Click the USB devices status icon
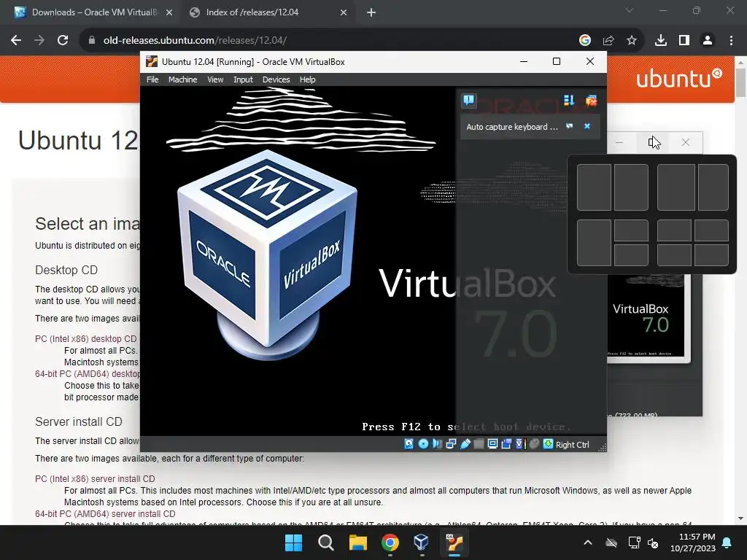747x560 pixels. pos(465,444)
